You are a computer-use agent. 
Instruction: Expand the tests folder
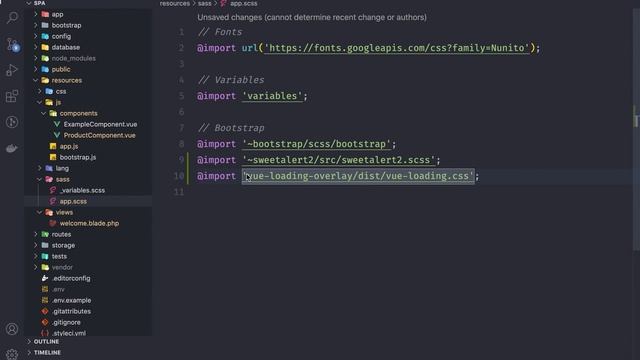[59, 257]
